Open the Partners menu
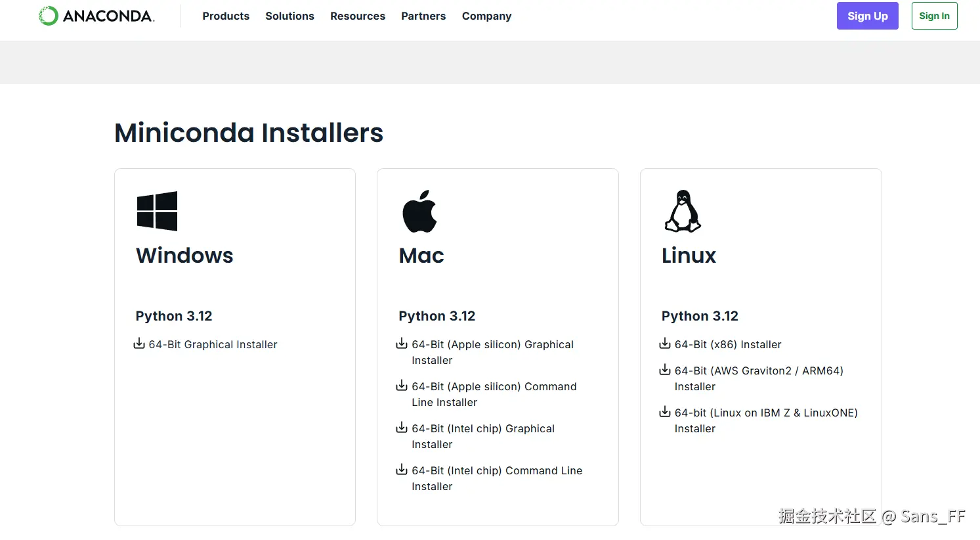Image resolution: width=980 pixels, height=540 pixels. pos(423,16)
